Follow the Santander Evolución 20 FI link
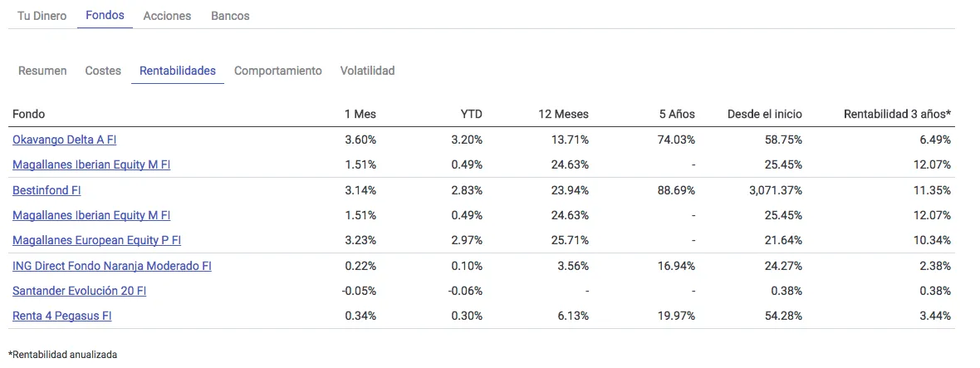 point(80,291)
